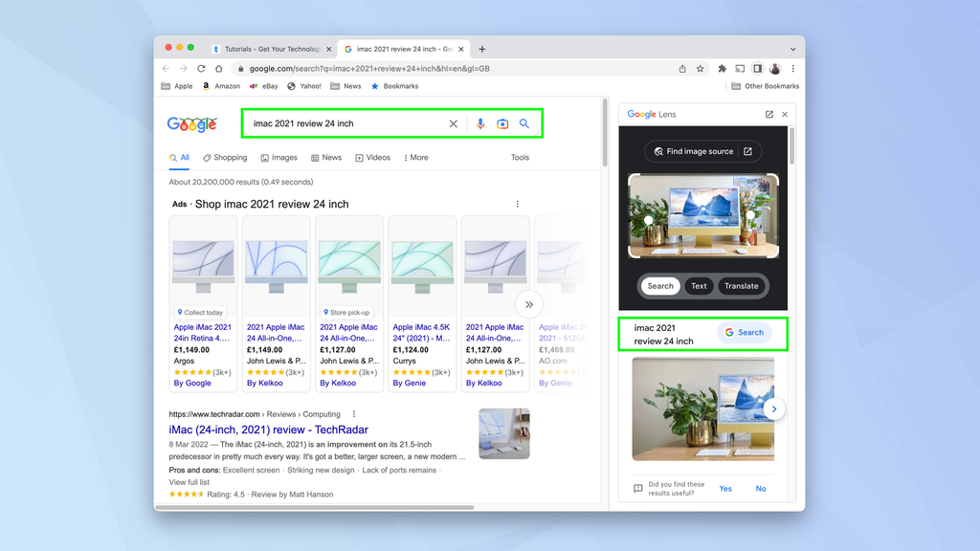The image size is (980, 551).
Task: Click the Google logo
Action: (x=190, y=122)
